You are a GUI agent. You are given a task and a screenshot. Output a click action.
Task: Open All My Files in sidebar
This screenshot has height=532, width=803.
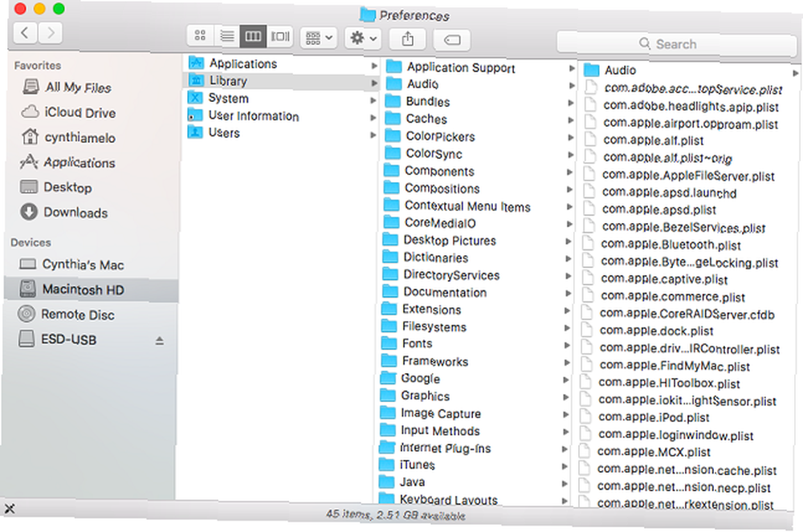[x=67, y=87]
